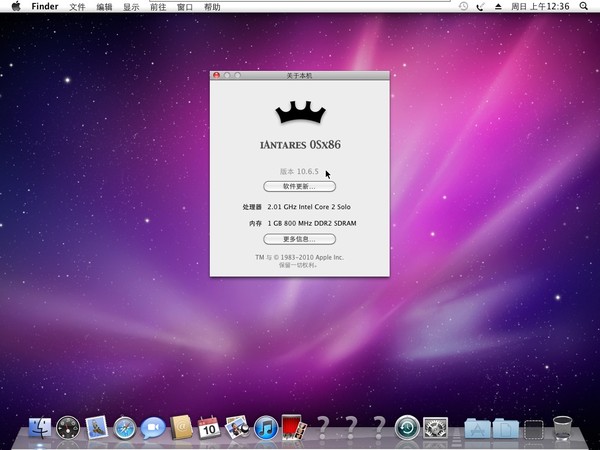This screenshot has height=450, width=600.
Task: Open System Preferences in the dock
Action: click(x=435, y=430)
